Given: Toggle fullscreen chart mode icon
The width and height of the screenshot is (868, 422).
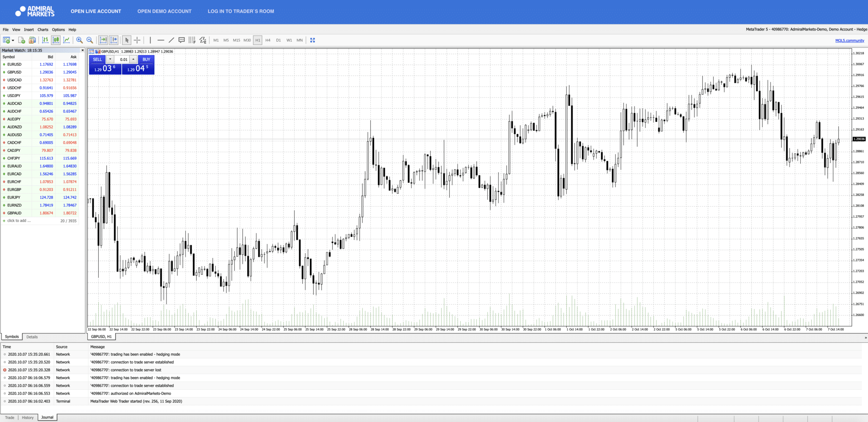Looking at the screenshot, I should pyautogui.click(x=312, y=40).
